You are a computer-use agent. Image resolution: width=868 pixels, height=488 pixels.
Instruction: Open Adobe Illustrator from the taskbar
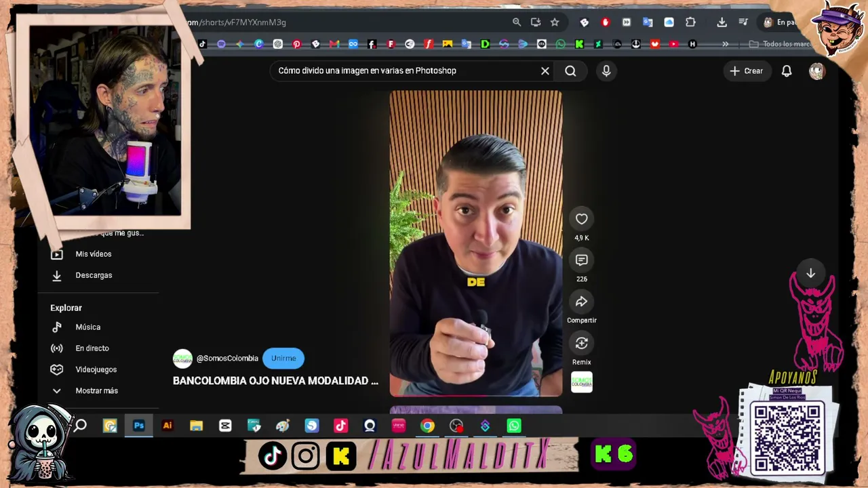pos(167,426)
